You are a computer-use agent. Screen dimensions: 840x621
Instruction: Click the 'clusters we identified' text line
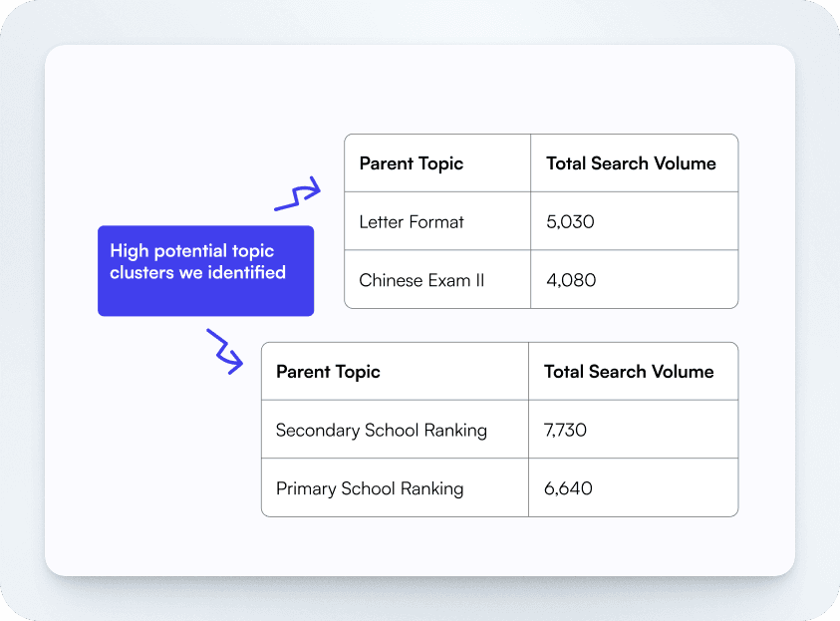pyautogui.click(x=197, y=272)
